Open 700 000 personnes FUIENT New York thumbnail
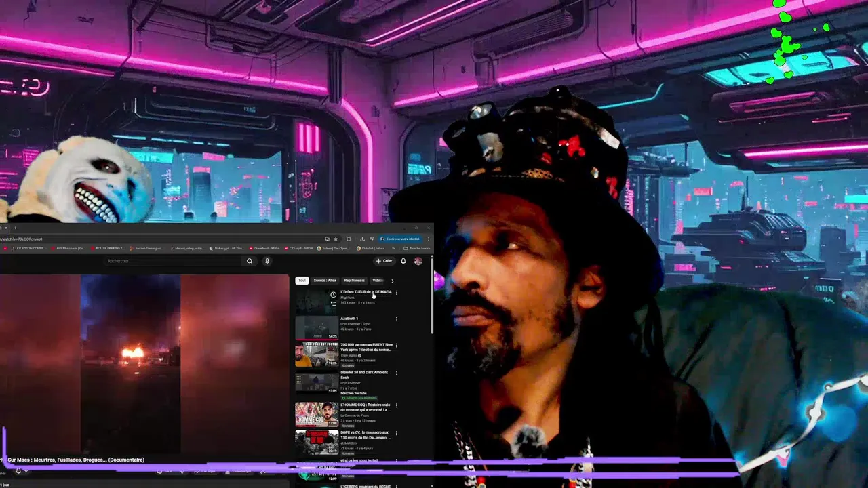 coord(316,354)
